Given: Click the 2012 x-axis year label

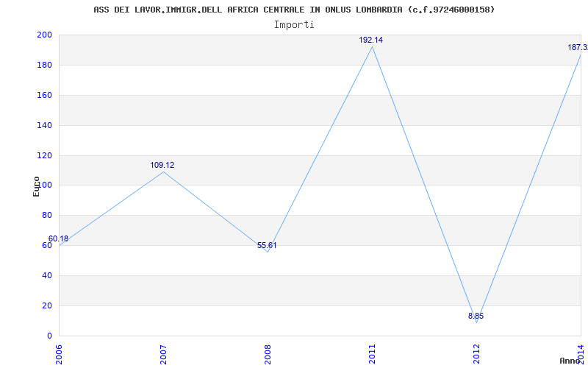Looking at the screenshot, I should 476,355.
